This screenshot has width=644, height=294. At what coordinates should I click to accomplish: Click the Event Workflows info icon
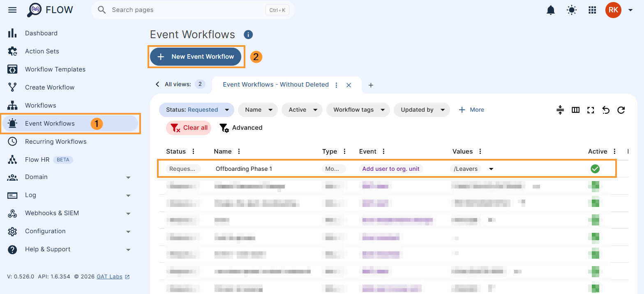(248, 35)
